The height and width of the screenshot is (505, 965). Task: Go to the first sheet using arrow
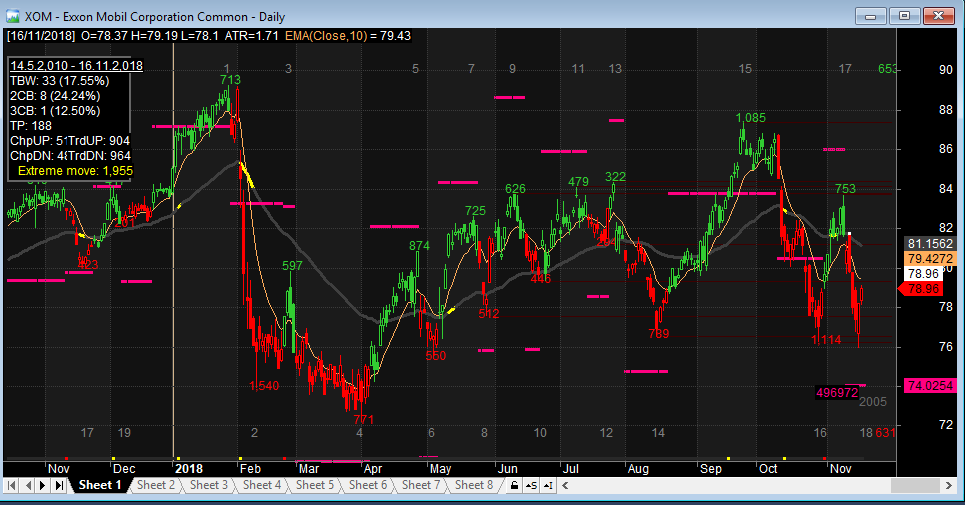click(x=11, y=485)
